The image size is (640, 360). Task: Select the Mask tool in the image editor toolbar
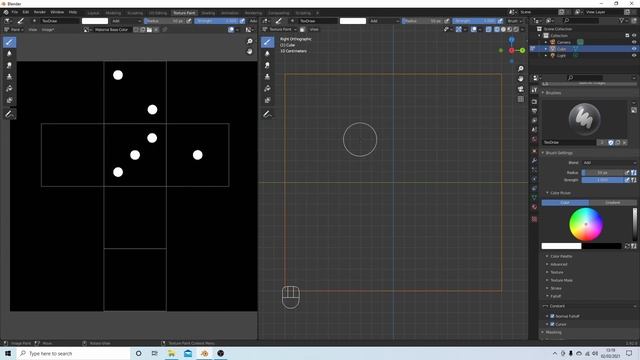9,100
